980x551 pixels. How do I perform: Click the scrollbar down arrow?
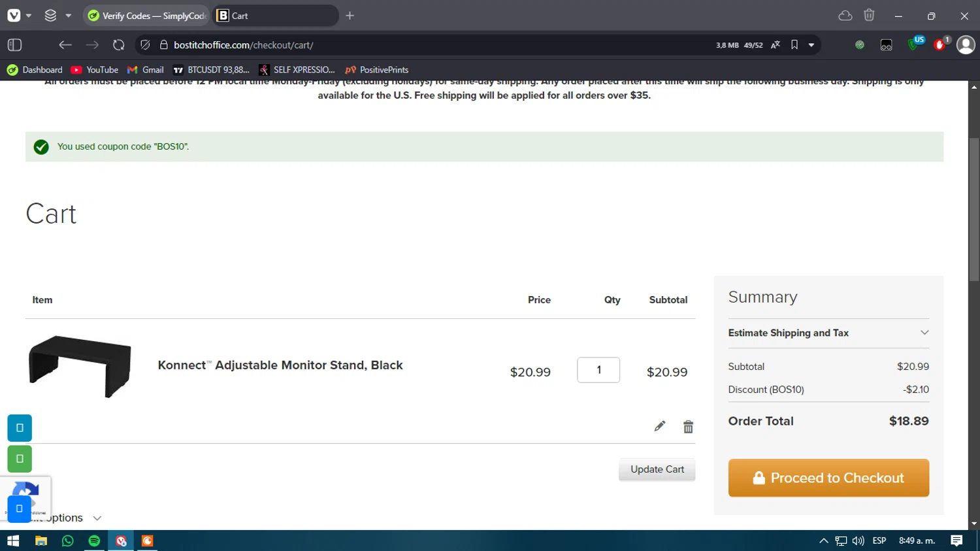point(974,524)
